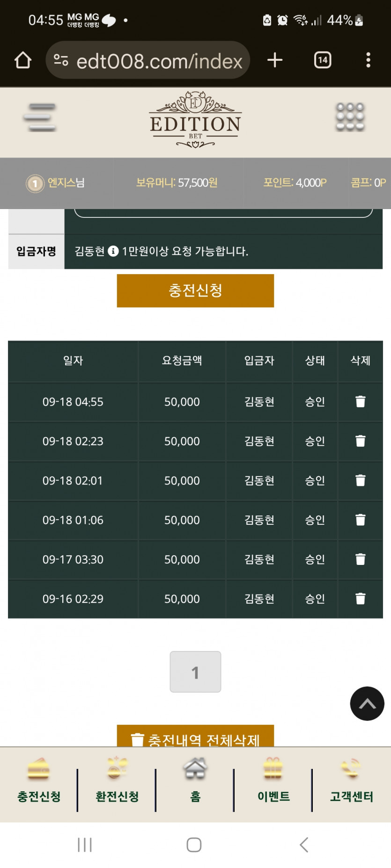Click 충전내역 전체삭제 button
The width and height of the screenshot is (391, 868).
pos(195,737)
